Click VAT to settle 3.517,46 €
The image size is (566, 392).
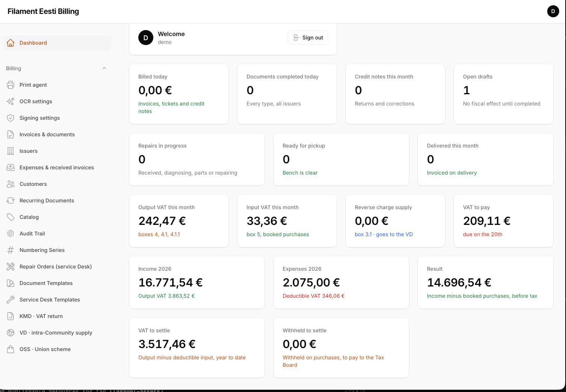(167, 344)
